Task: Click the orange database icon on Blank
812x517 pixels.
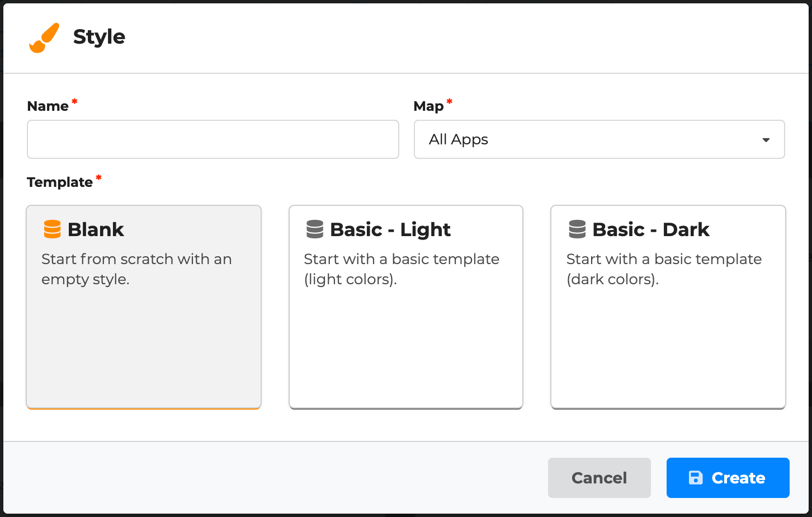Action: tap(52, 229)
